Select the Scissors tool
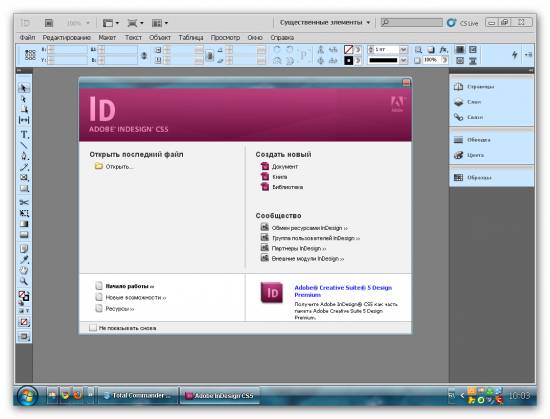 tap(24, 202)
